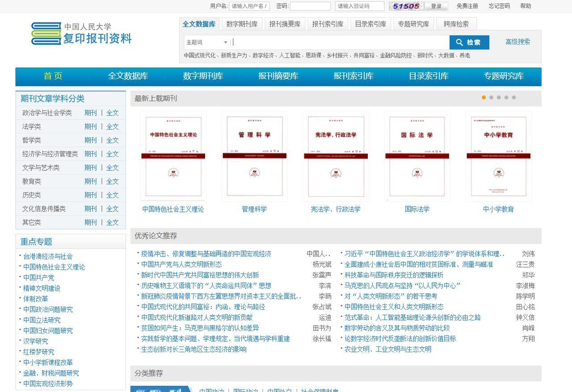
Task: Select the second carousel pagination dot
Action: coord(491,97)
